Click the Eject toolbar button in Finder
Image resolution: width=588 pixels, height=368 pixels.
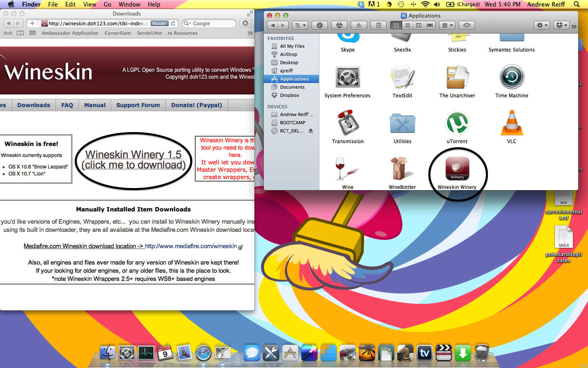[359, 25]
